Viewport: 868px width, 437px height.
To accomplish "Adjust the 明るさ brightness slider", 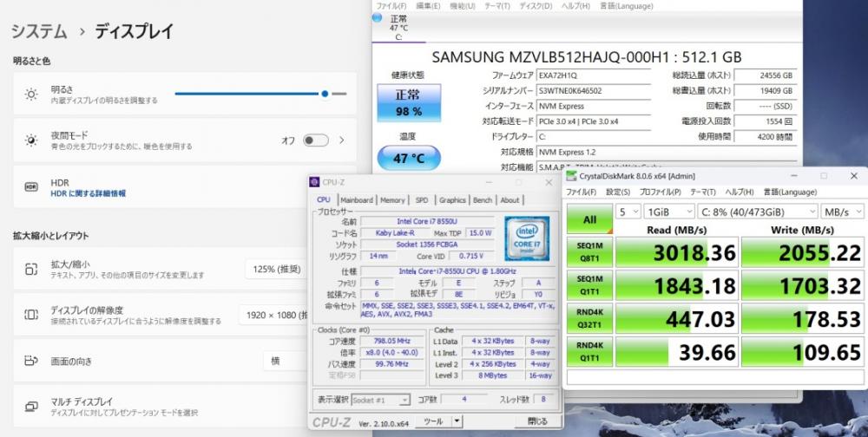I will (x=260, y=94).
